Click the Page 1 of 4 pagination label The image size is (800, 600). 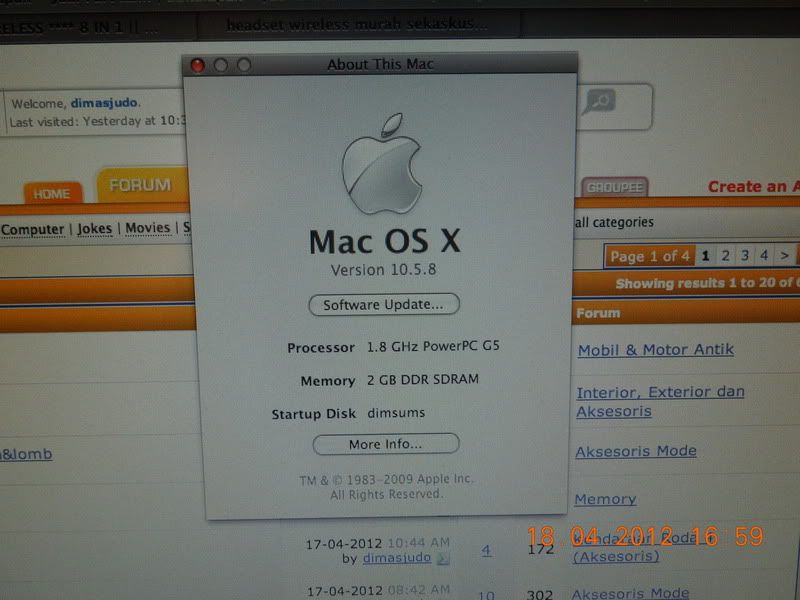tap(649, 256)
